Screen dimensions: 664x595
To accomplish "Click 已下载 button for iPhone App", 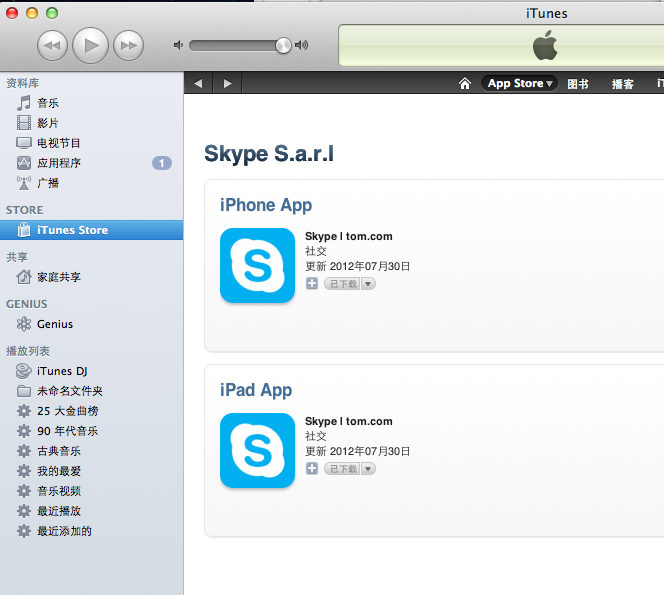I will [x=342, y=284].
